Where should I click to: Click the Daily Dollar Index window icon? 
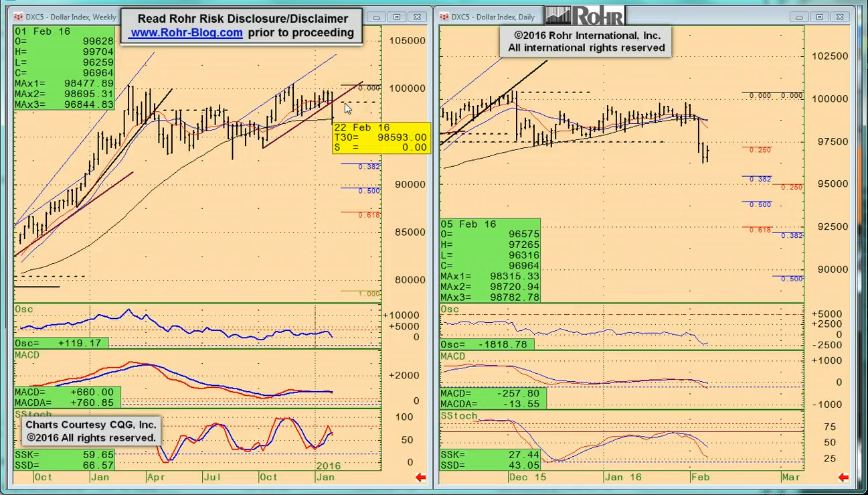(444, 17)
